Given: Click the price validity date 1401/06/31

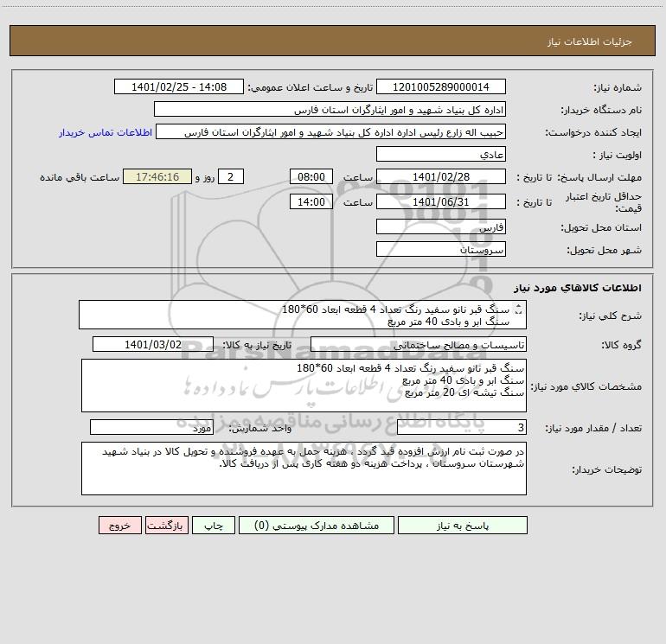Looking at the screenshot, I should click(441, 201).
